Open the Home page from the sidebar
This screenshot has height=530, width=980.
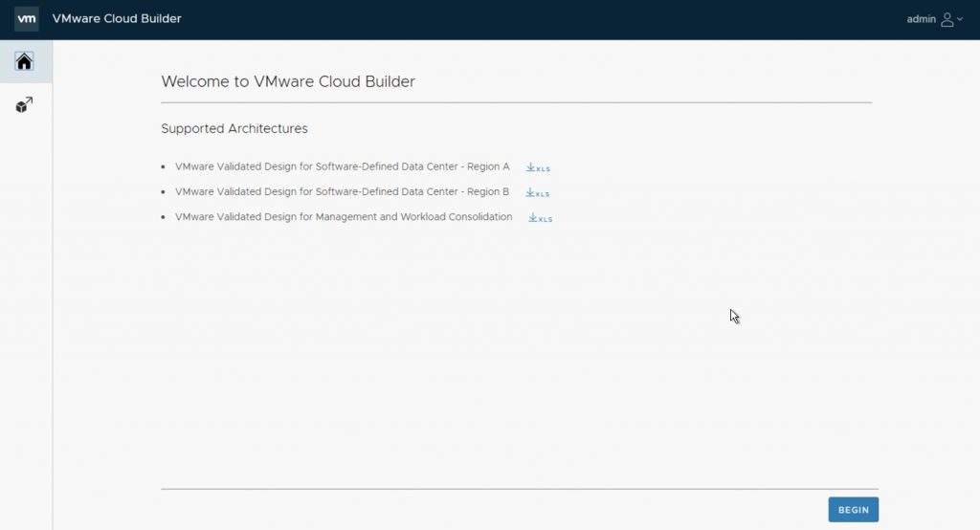click(x=24, y=61)
